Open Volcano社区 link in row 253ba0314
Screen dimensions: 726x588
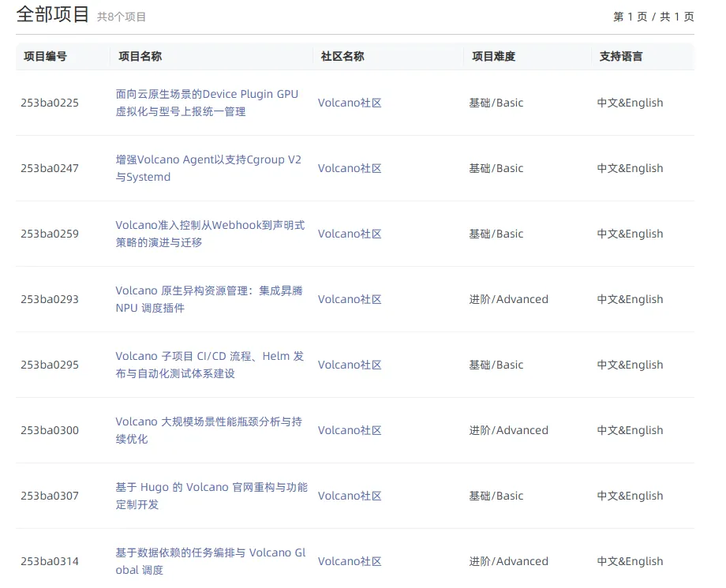coord(350,561)
